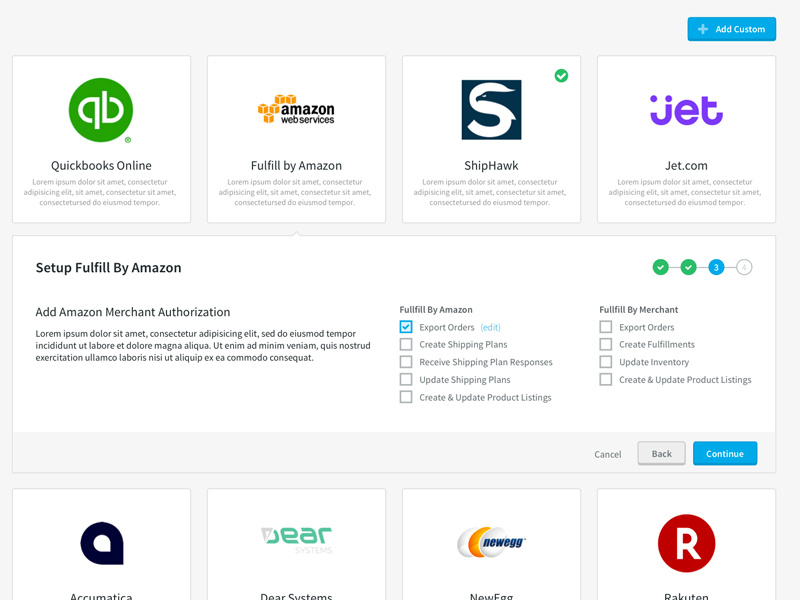Screen dimensions: 800x600
Task: Click the Dear Systems logo
Action: coord(296,540)
